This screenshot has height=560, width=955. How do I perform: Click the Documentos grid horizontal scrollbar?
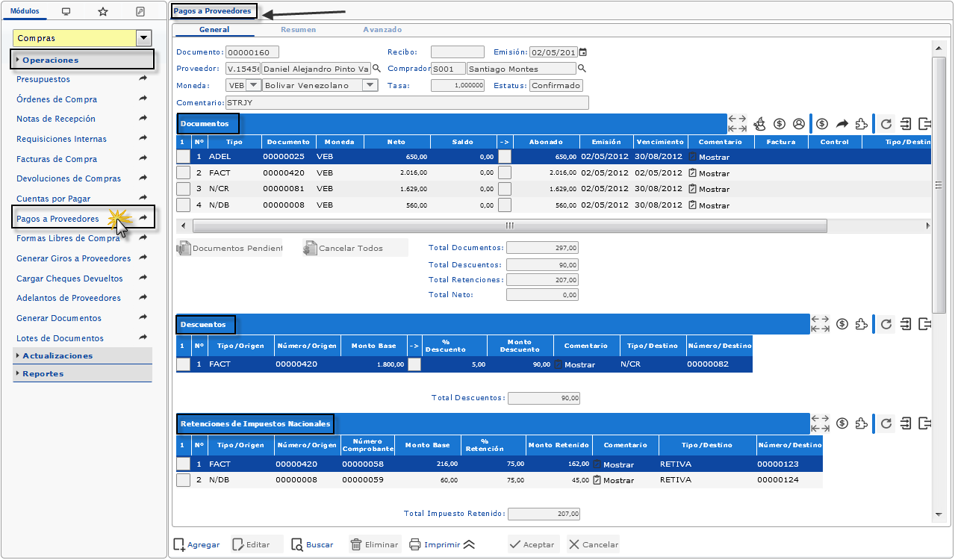click(509, 225)
